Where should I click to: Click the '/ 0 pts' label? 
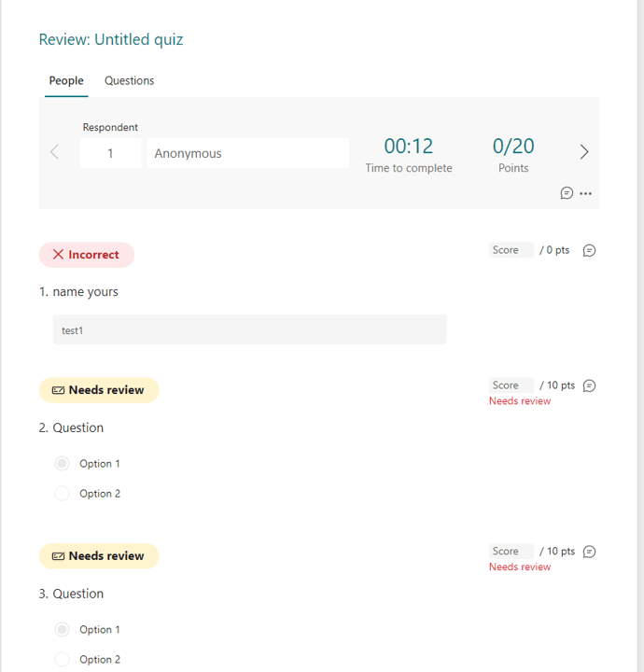[554, 250]
